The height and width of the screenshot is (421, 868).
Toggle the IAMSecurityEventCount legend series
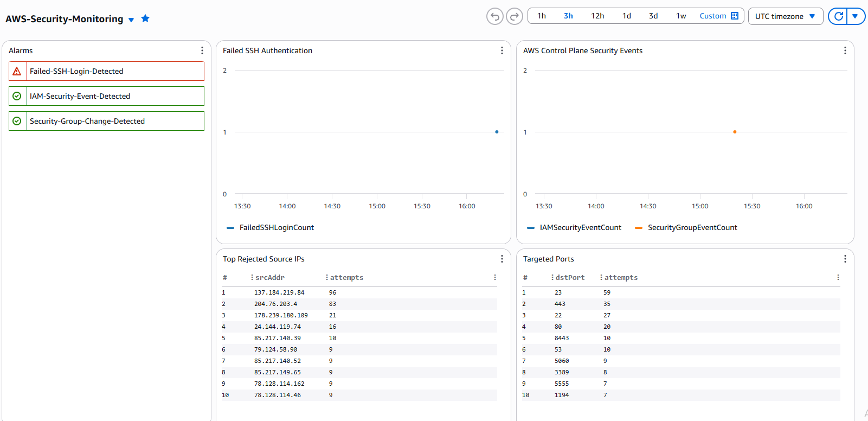574,228
